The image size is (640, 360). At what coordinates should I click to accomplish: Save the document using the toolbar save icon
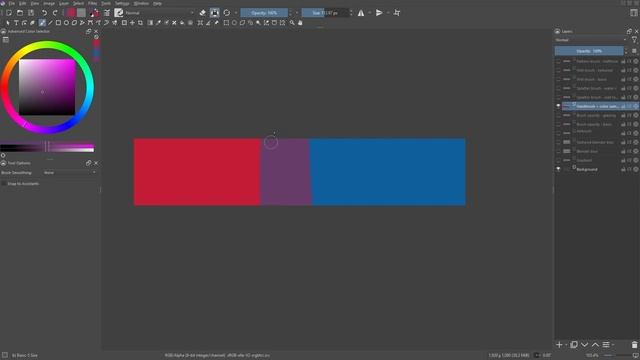point(31,13)
